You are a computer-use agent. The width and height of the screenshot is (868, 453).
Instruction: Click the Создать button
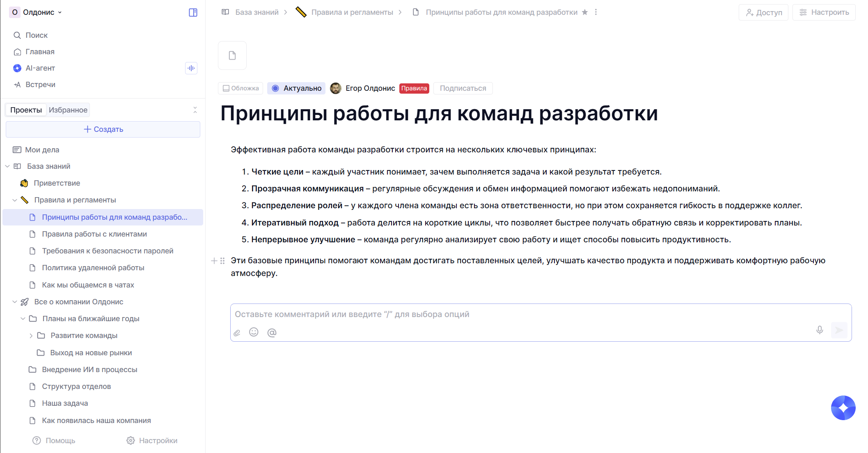(103, 129)
